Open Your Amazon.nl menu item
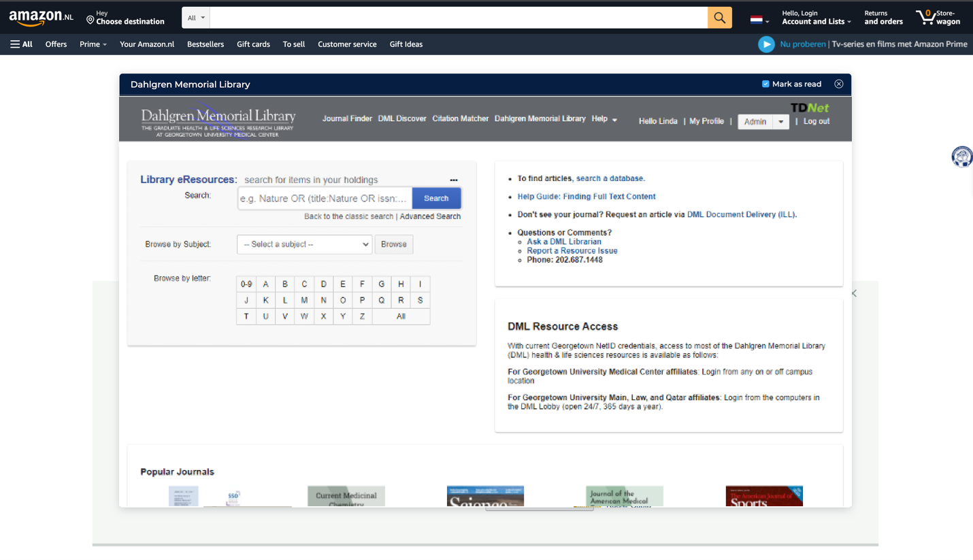 click(147, 44)
